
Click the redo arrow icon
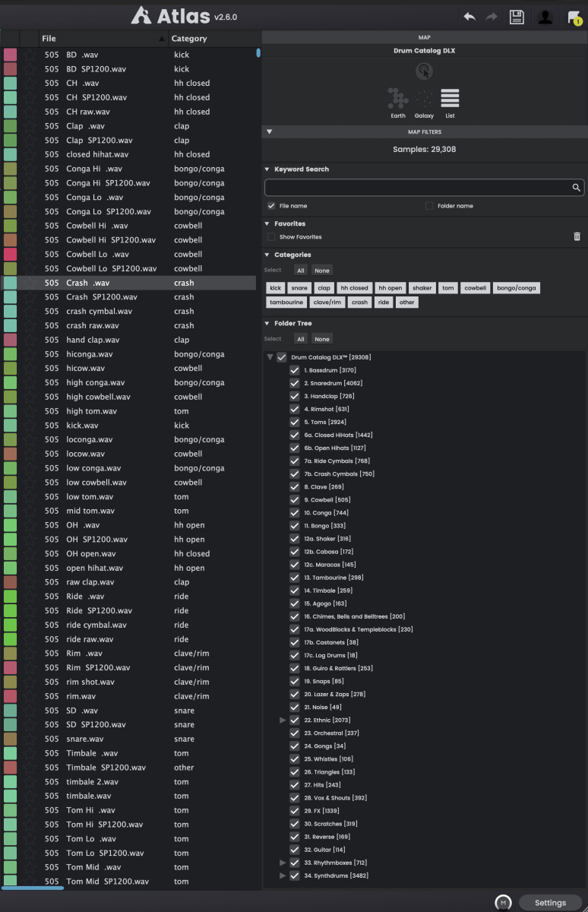click(492, 16)
